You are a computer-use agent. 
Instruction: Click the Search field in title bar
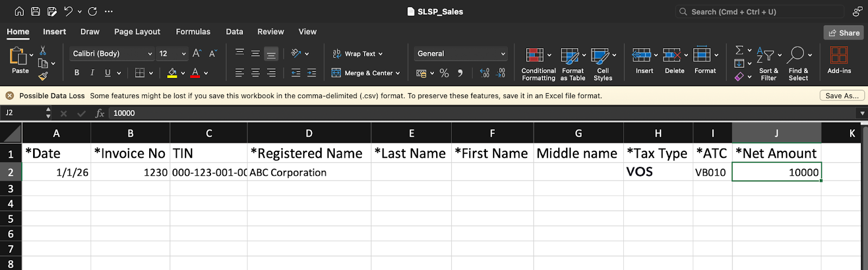[759, 11]
